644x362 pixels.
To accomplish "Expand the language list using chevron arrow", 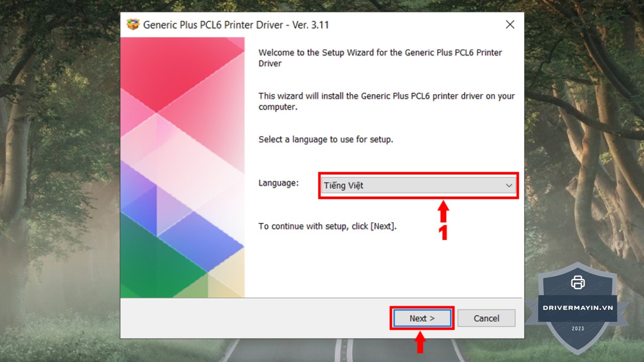I will tap(509, 186).
